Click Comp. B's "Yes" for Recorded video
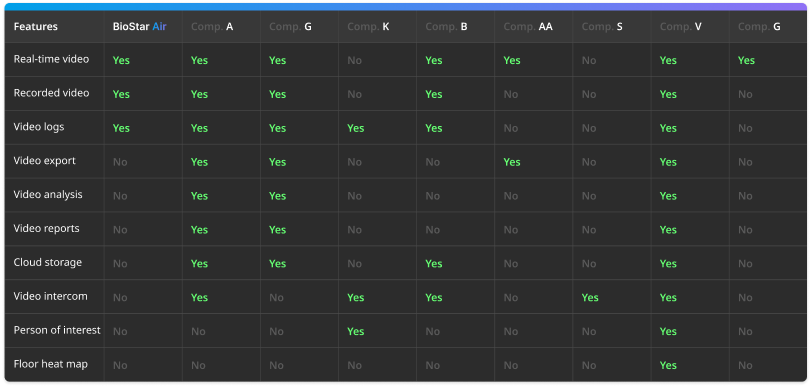Viewport: 810px width, 386px height. [x=433, y=94]
